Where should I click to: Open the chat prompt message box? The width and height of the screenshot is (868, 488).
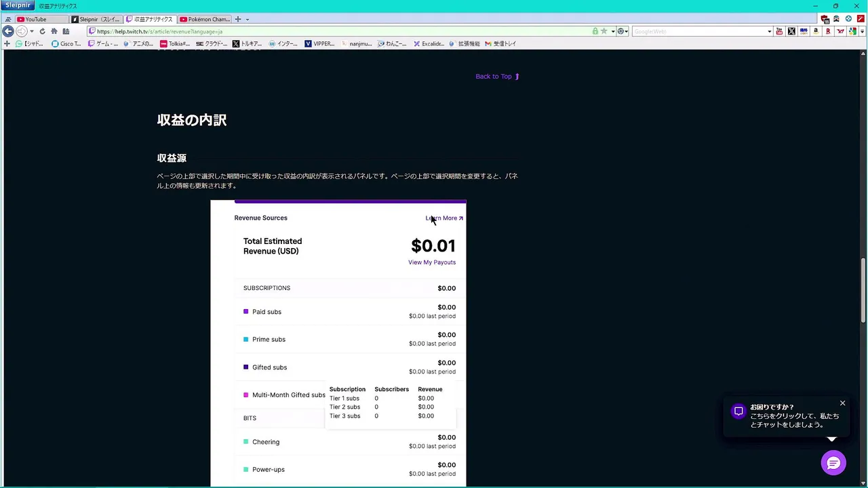tap(787, 416)
